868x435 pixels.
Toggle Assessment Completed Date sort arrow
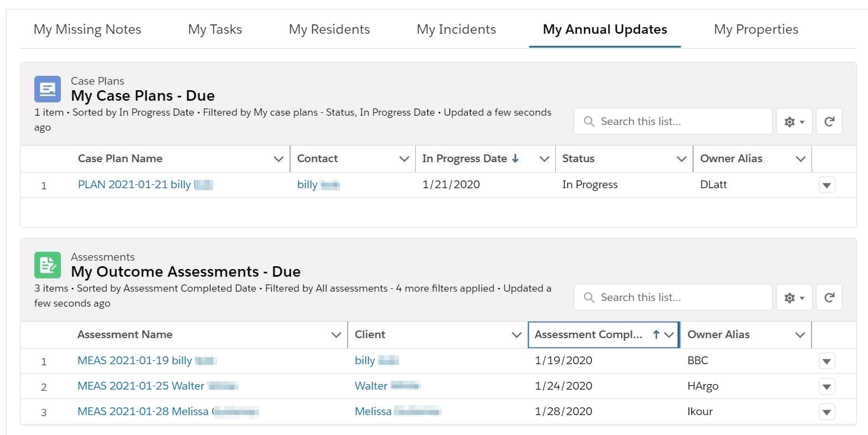click(x=656, y=334)
